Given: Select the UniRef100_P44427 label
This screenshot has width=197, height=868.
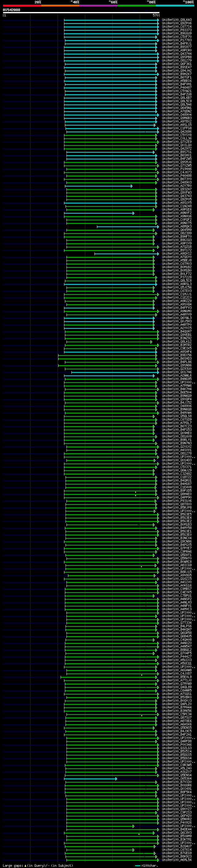Looking at the screenshot, I should pos(177,657).
